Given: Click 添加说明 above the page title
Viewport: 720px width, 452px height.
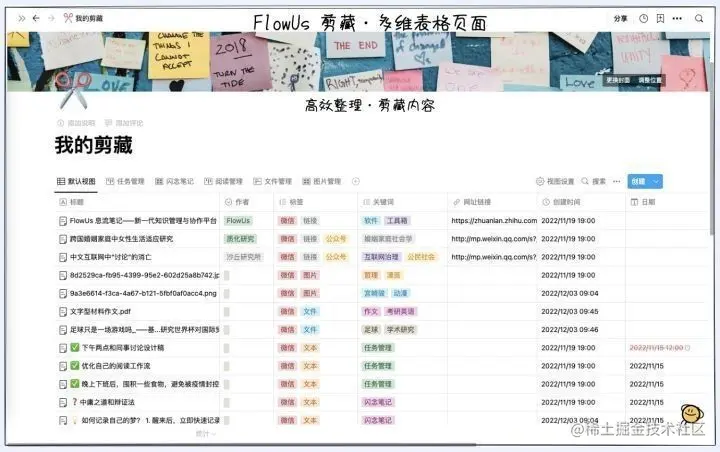Looking at the screenshot, I should [76, 123].
